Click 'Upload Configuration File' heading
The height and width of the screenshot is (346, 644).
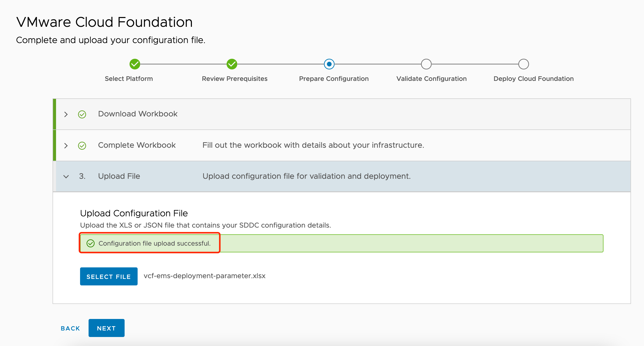(x=134, y=213)
